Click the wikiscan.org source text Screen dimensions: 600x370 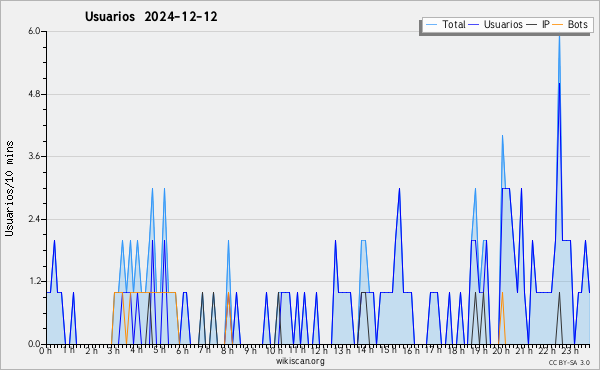(x=300, y=361)
